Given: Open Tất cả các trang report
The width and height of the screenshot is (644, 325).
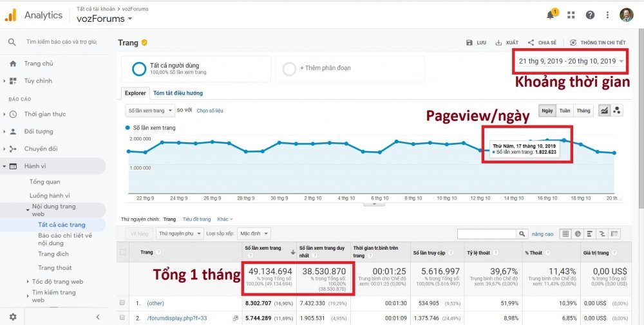Looking at the screenshot, I should 62,225.
